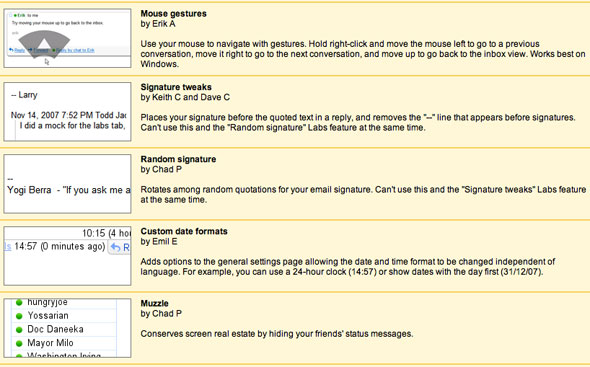Open the Random signature preview image
The height and width of the screenshot is (367, 590).
point(67,184)
